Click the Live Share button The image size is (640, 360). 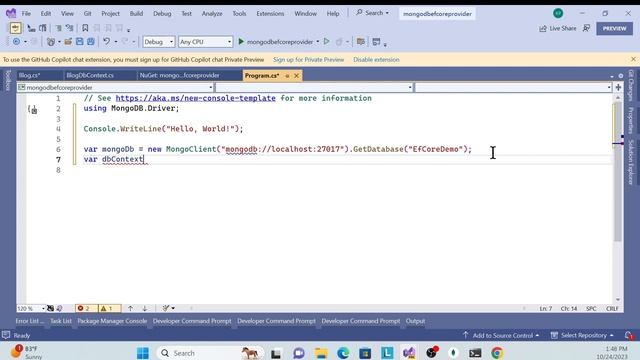click(x=558, y=28)
